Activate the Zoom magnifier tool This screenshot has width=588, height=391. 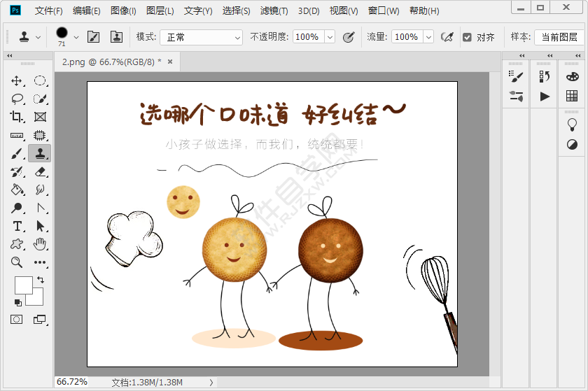click(x=17, y=262)
